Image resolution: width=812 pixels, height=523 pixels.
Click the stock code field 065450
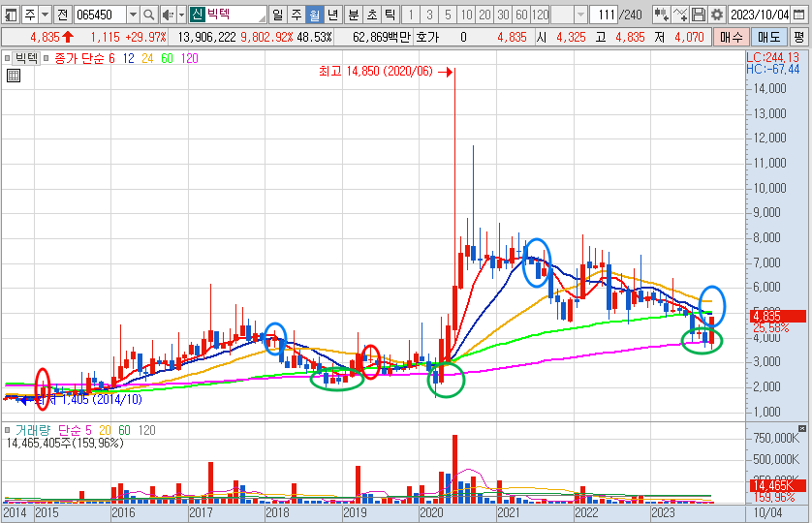click(x=100, y=15)
